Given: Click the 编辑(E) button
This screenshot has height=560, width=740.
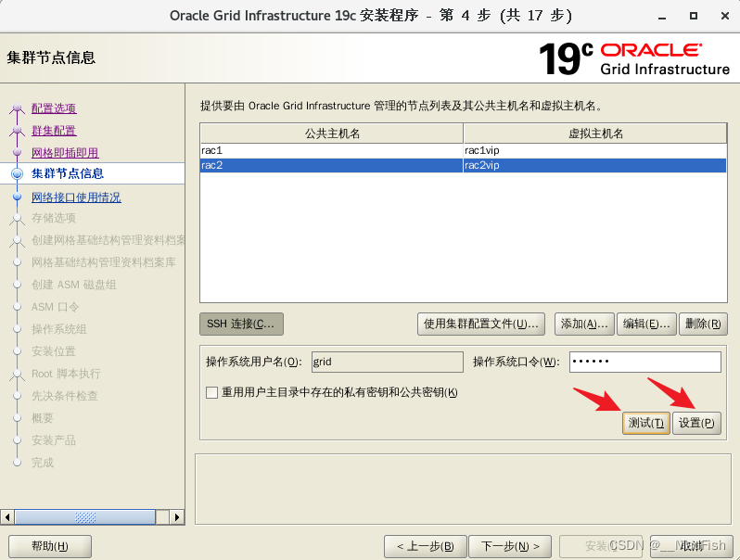Looking at the screenshot, I should 646,325.
